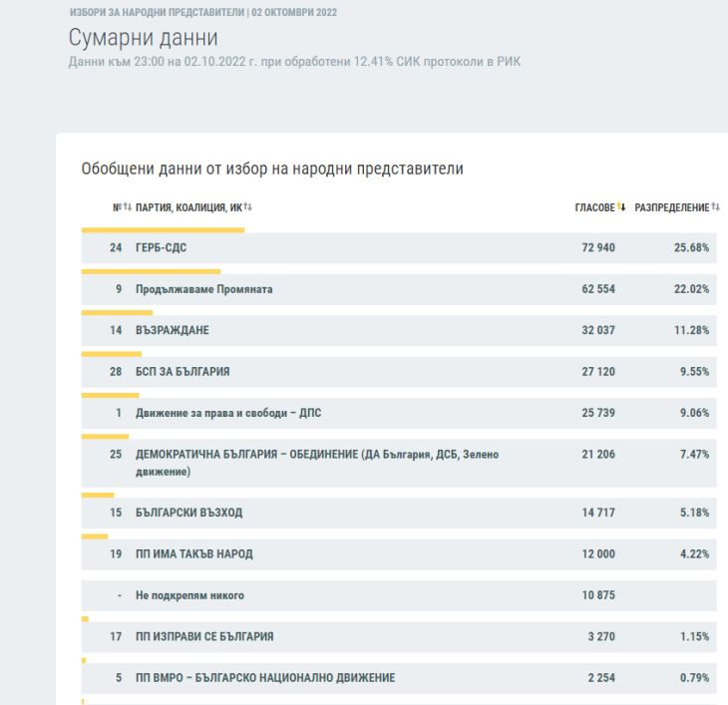Click the 22.02% distribution value
Image resolution: width=728 pixels, height=705 pixels.
coord(692,289)
